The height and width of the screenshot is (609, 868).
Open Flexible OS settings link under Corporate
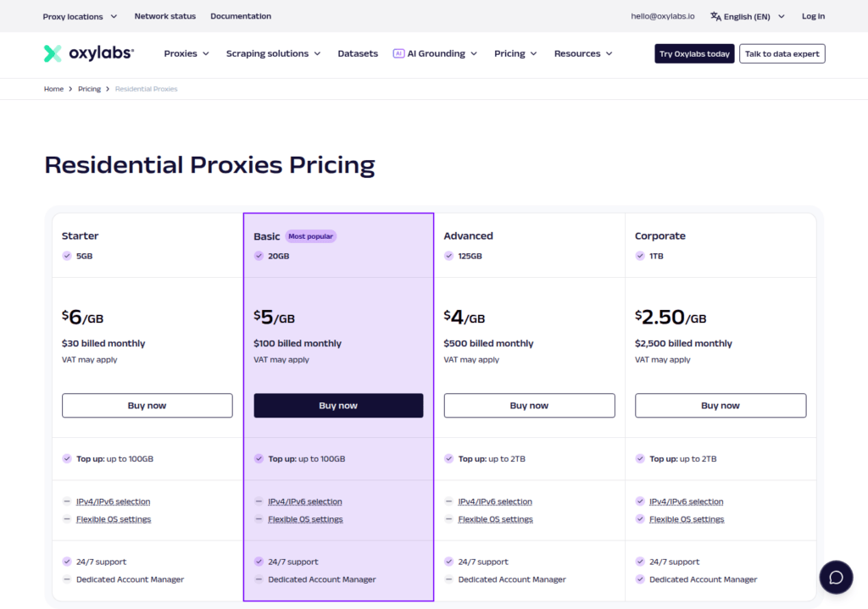click(x=687, y=519)
